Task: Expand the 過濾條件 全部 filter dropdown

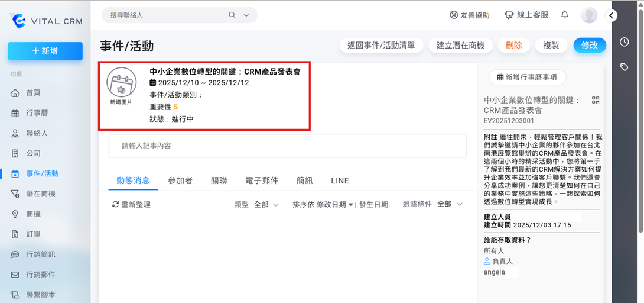Action: coord(449,204)
